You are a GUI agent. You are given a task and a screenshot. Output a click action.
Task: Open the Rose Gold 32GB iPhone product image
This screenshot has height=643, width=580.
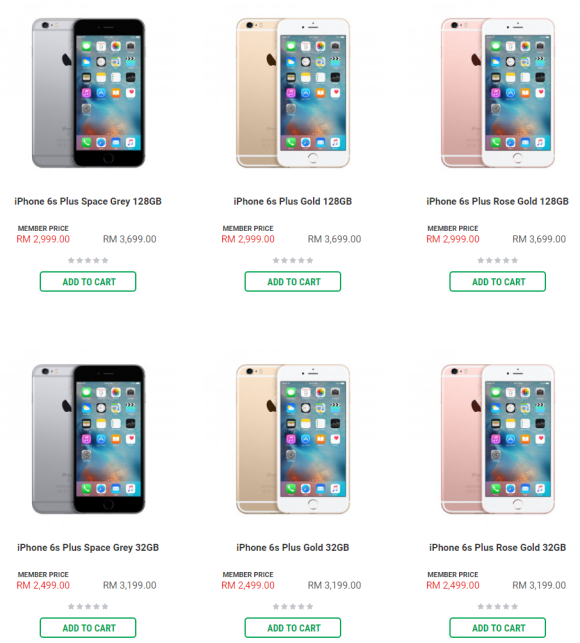[x=498, y=439]
